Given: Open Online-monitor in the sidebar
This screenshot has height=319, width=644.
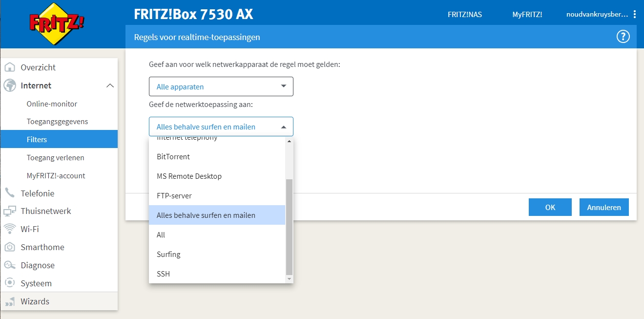Looking at the screenshot, I should [x=52, y=104].
